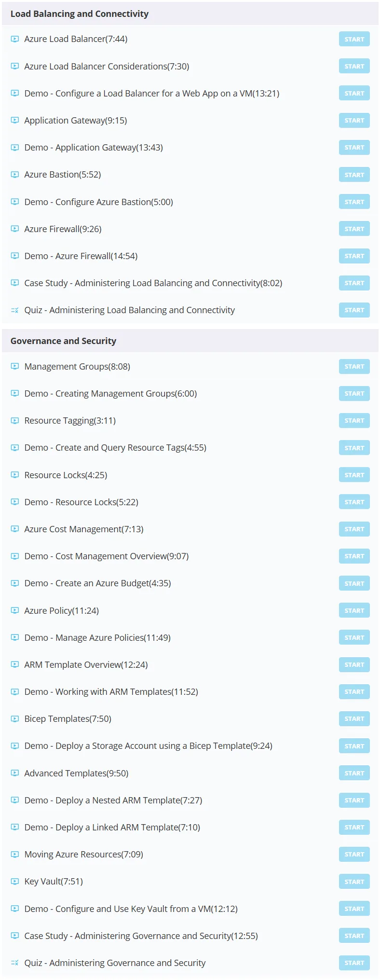
Task: Click the video icon beside Demo - Azure Firewall(14:54)
Action: pos(15,256)
